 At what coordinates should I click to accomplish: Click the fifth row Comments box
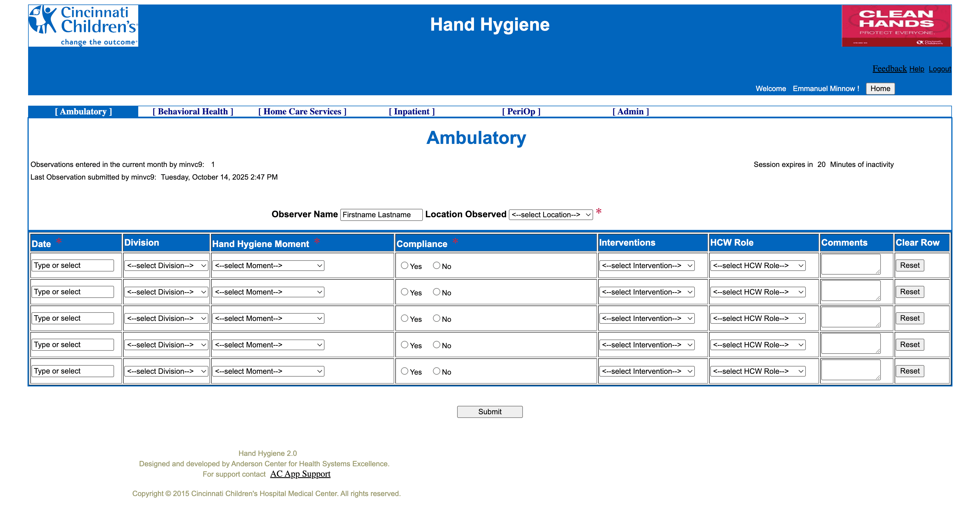click(851, 370)
